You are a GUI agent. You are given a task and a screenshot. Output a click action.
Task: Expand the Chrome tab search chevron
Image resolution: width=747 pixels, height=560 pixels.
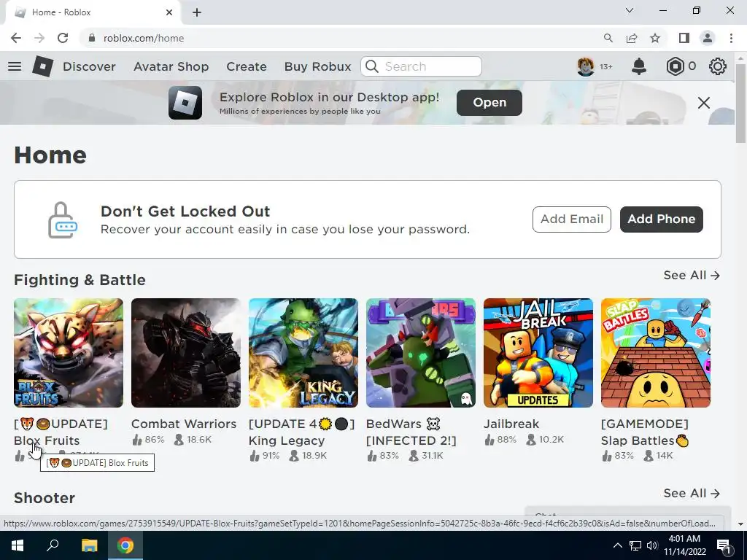click(x=630, y=10)
